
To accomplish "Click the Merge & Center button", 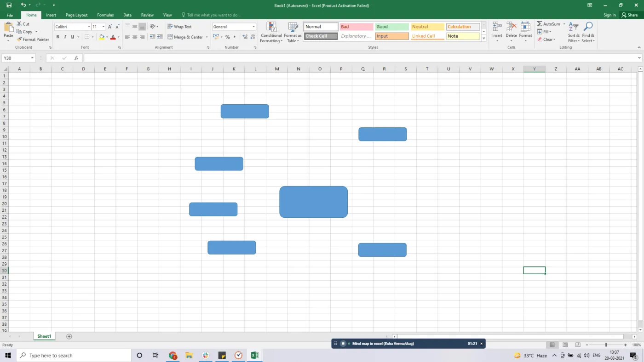I will tap(185, 37).
